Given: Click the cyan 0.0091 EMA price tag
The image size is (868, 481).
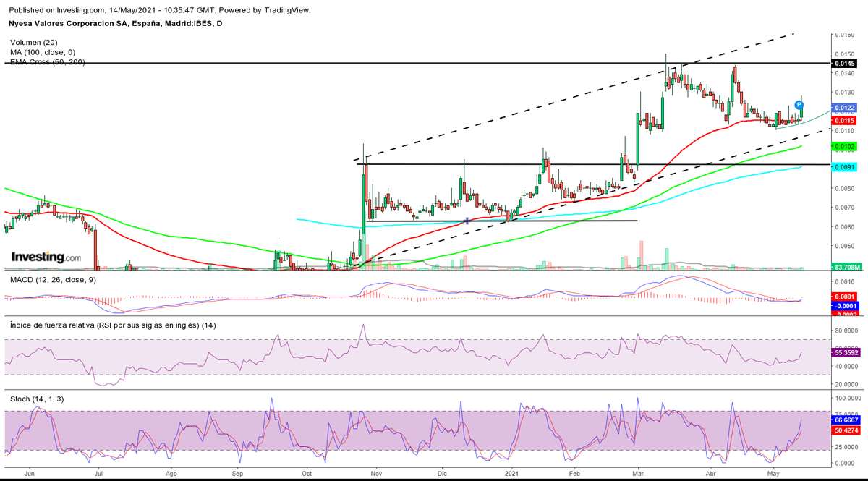Looking at the screenshot, I should click(845, 167).
